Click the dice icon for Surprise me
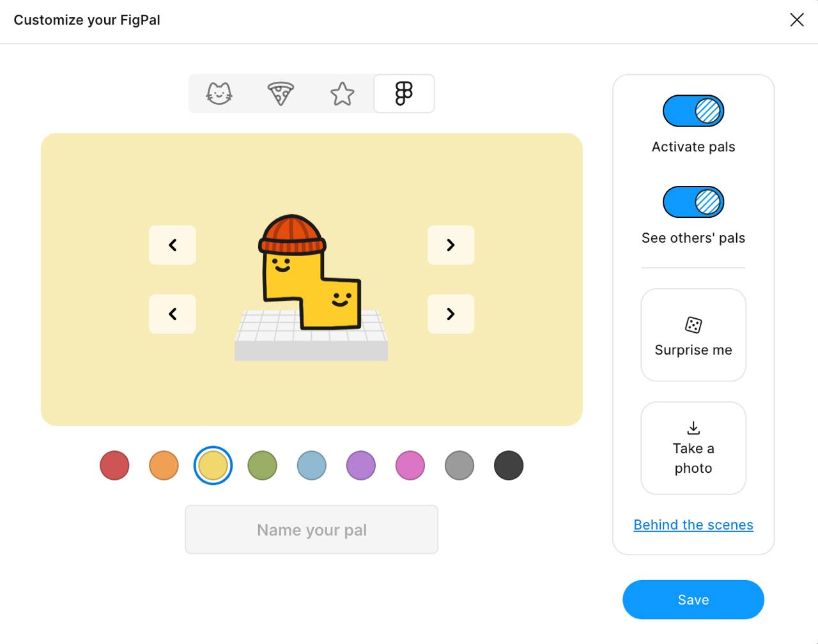This screenshot has width=818, height=644. point(693,325)
